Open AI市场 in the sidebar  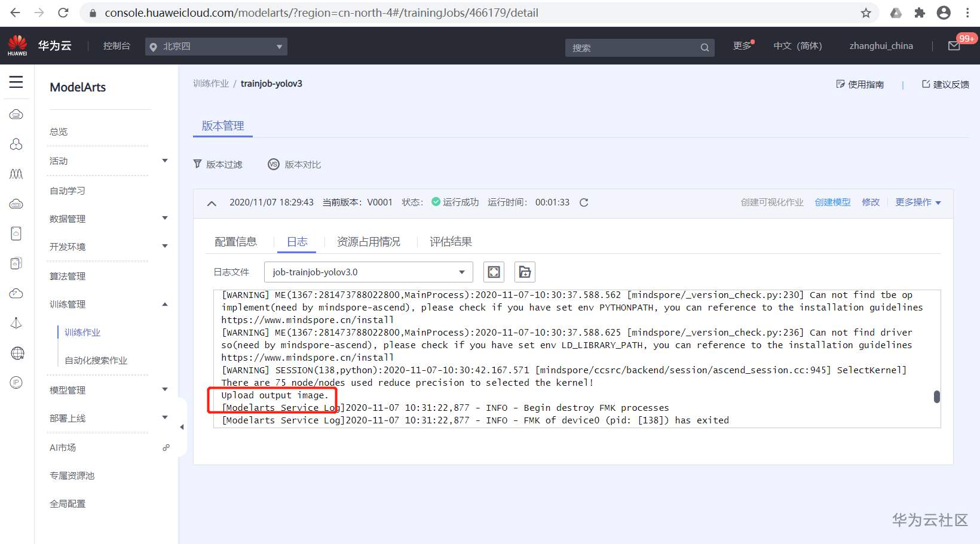tap(63, 447)
